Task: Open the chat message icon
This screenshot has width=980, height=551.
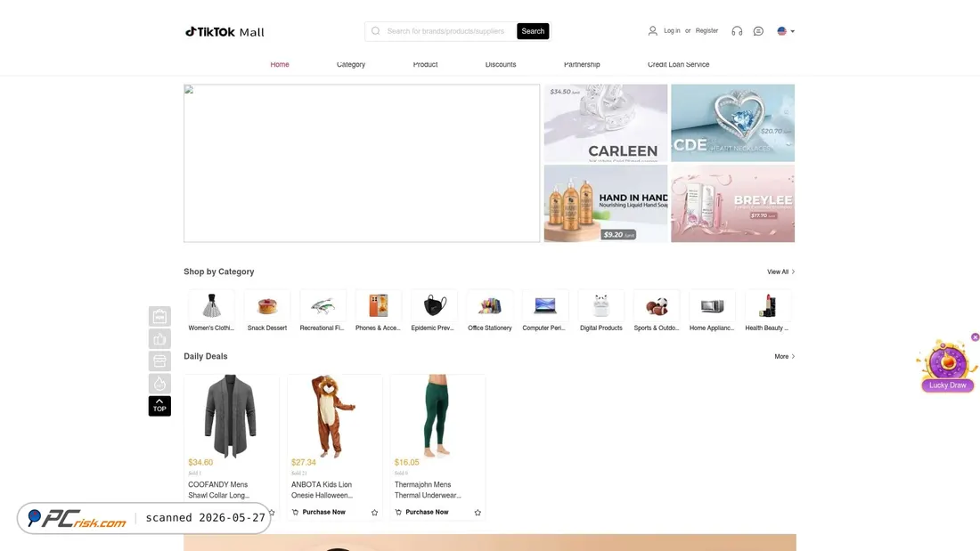Action: point(758,31)
